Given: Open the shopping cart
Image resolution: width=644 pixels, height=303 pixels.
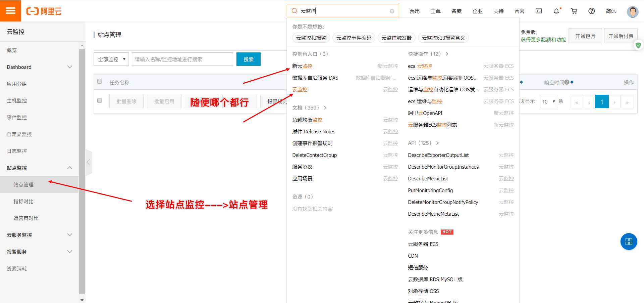Looking at the screenshot, I should point(574,11).
